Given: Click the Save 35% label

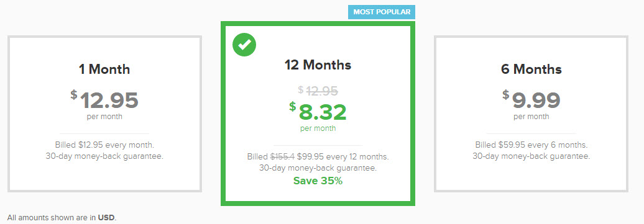Looking at the screenshot, I should click(x=318, y=181).
